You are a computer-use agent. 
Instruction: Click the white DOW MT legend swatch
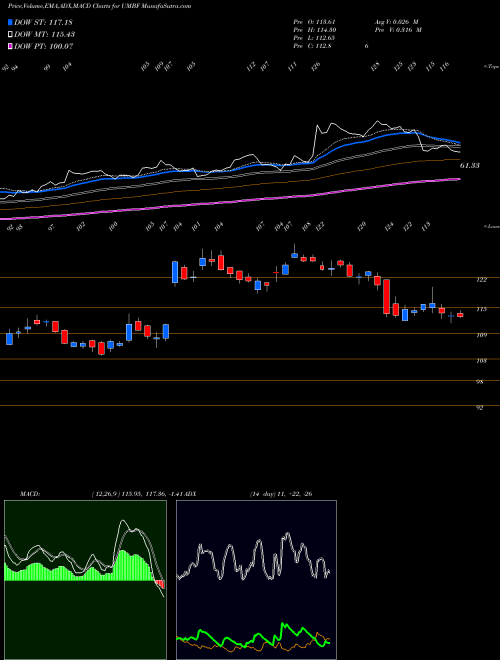click(10, 34)
